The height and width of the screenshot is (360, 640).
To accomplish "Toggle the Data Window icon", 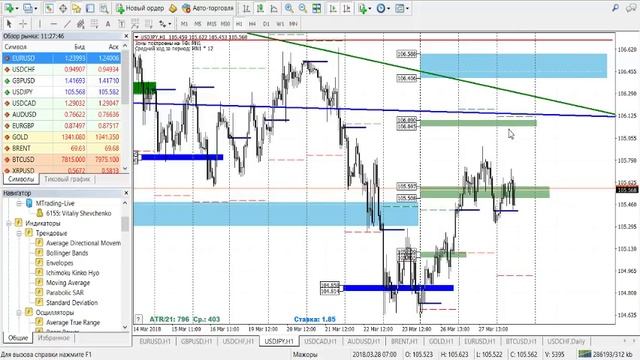I will click(63, 8).
